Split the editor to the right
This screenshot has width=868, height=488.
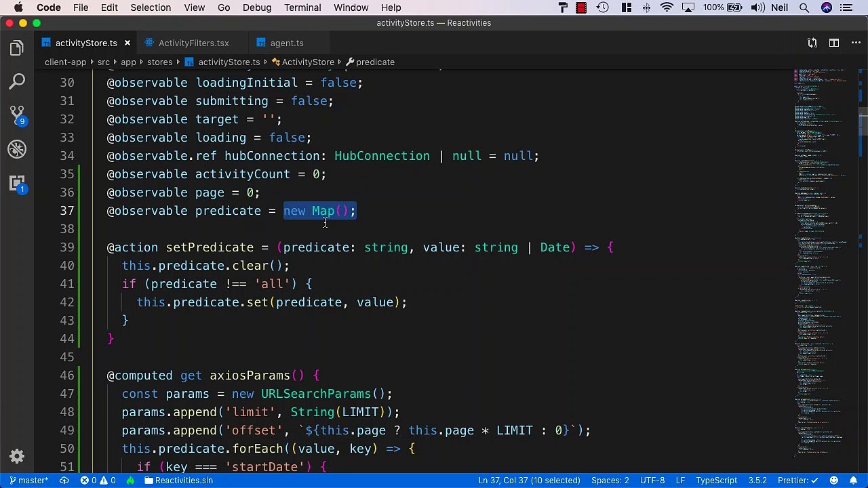click(834, 43)
